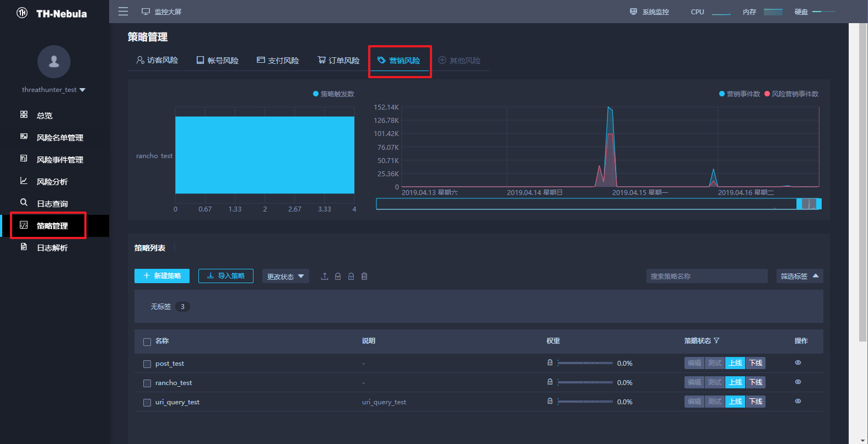
Task: Click the user avatar icon
Action: coord(54,62)
